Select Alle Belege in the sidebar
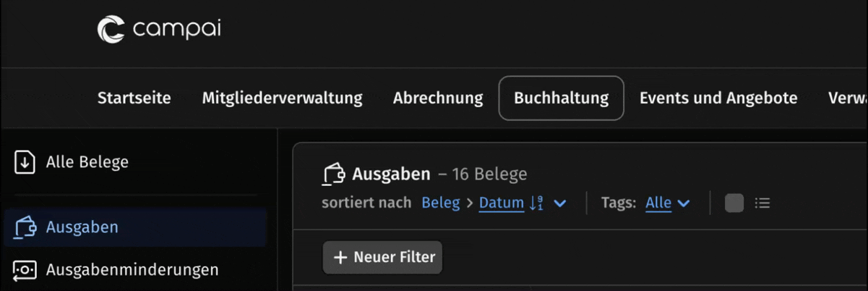Screen dimensions: 868x291 [87, 162]
